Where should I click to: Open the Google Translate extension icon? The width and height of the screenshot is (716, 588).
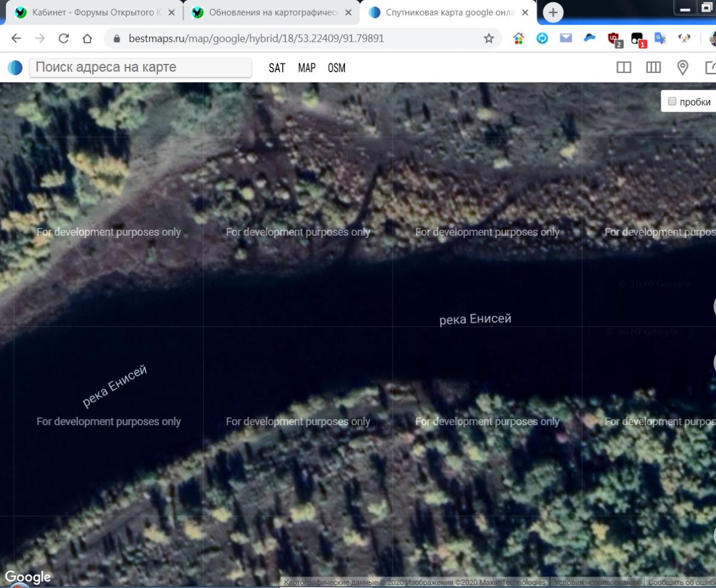tap(660, 38)
